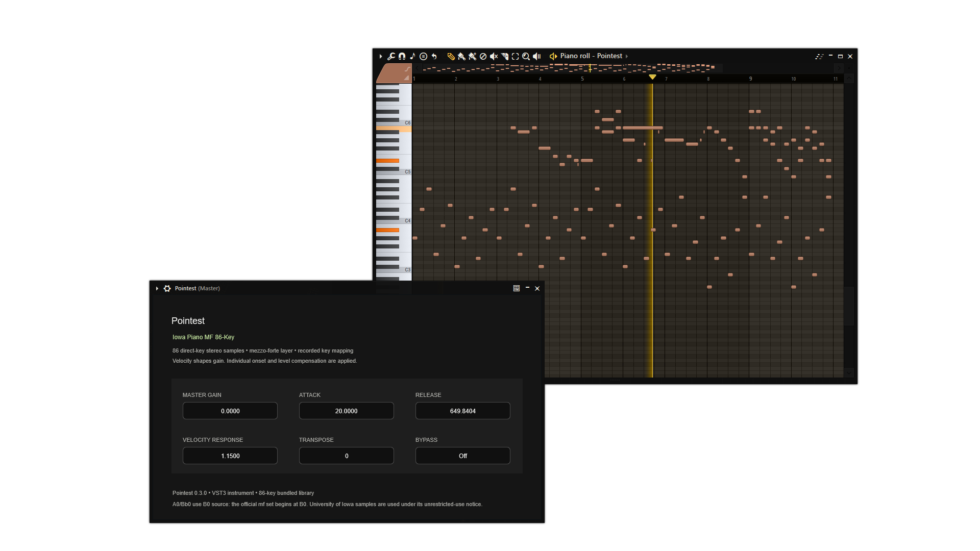This screenshot has height=551, width=980.
Task: Click the Velocity Response 1.1500 field
Action: click(x=230, y=456)
